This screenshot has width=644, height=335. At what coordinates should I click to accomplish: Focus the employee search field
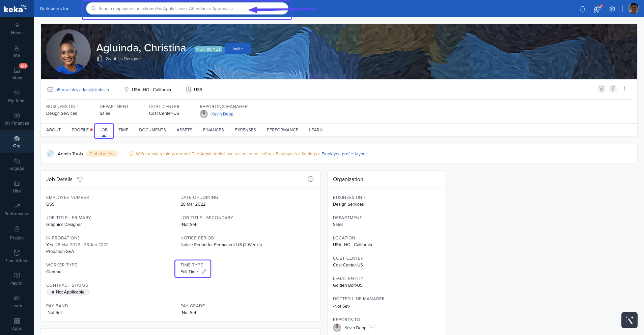172,9
